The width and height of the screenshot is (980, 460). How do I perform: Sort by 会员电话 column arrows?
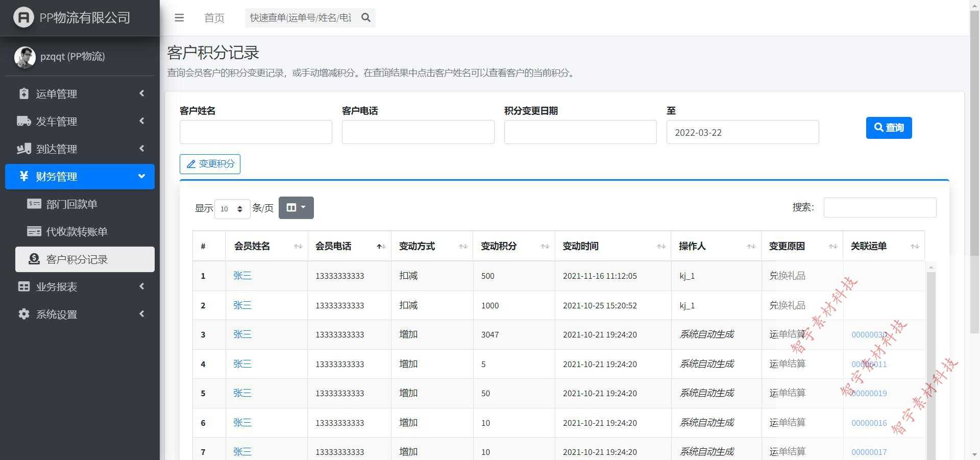coord(381,247)
